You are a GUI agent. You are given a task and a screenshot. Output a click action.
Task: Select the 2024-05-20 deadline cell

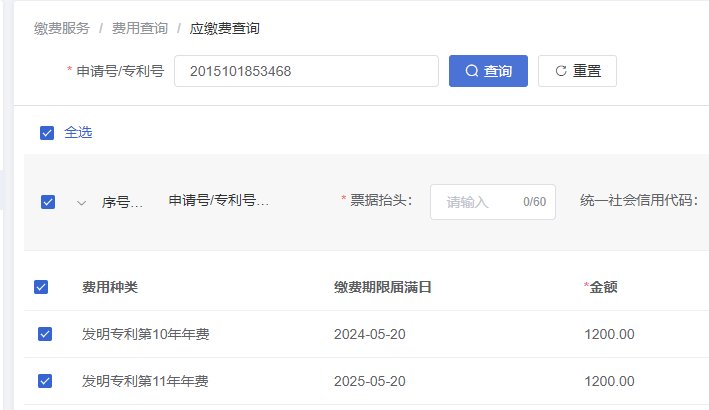370,334
